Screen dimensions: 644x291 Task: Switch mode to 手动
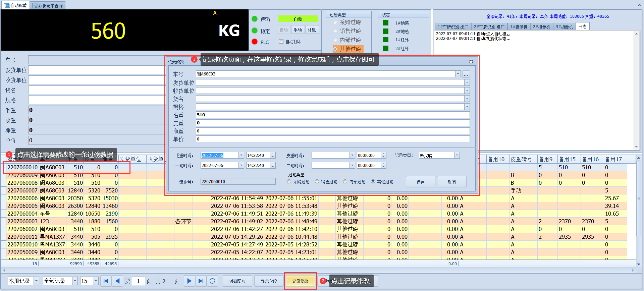pos(298,30)
